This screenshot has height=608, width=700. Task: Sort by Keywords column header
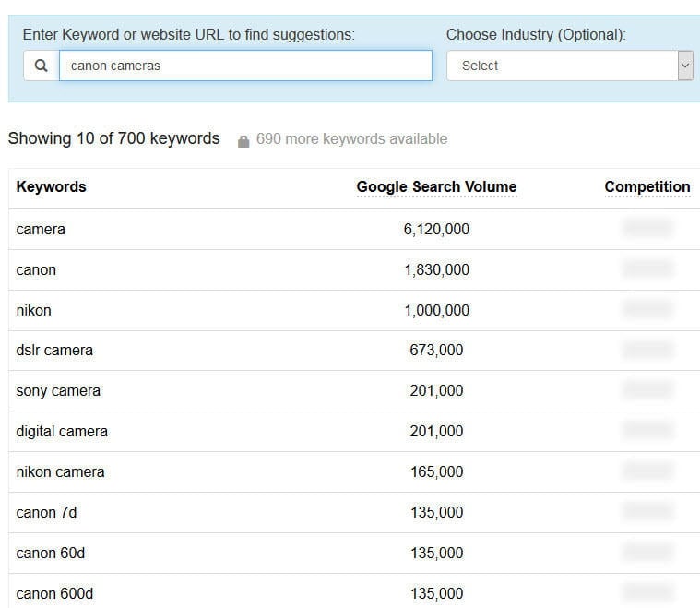pyautogui.click(x=52, y=186)
